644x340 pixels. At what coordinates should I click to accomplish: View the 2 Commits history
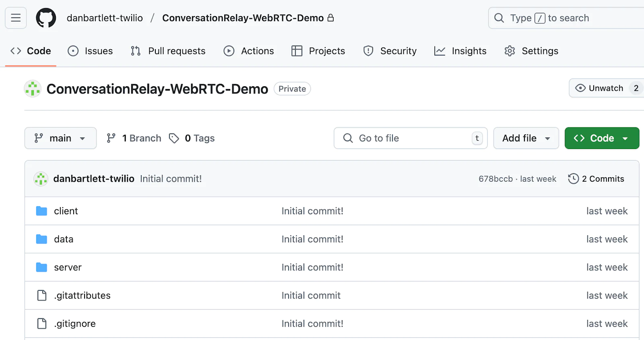tap(596, 179)
